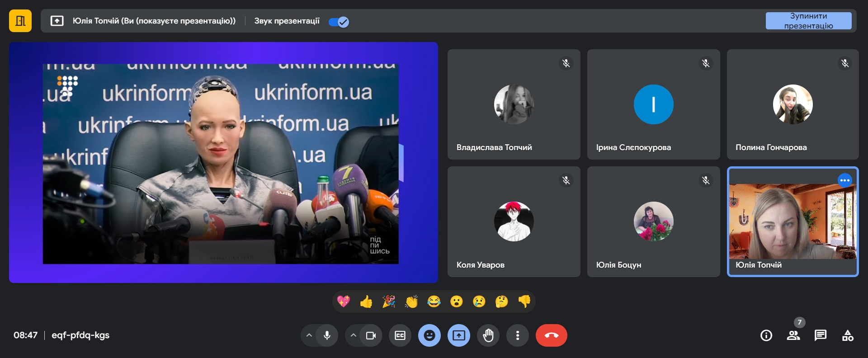868x358 pixels.
Task: Send the party popper emoji reaction
Action: point(389,301)
